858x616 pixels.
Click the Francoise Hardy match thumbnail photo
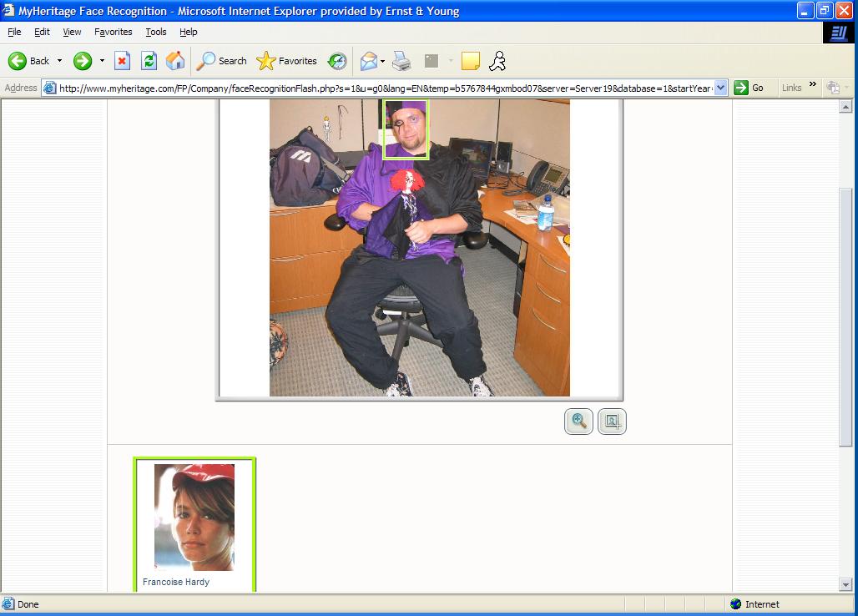(x=194, y=518)
